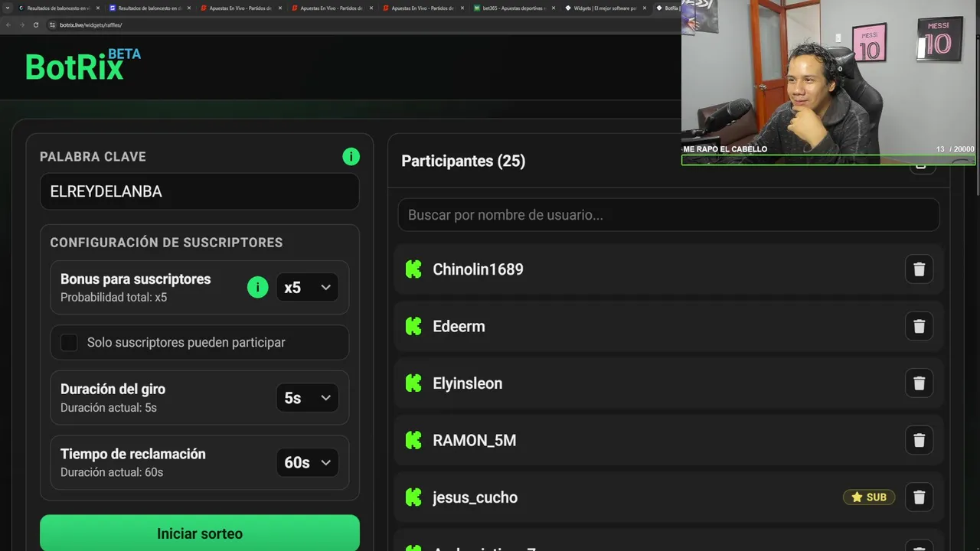Viewport: 980px width, 551px height.
Task: Switch to the bet365 Apuestas deportivas tab
Action: [x=514, y=8]
